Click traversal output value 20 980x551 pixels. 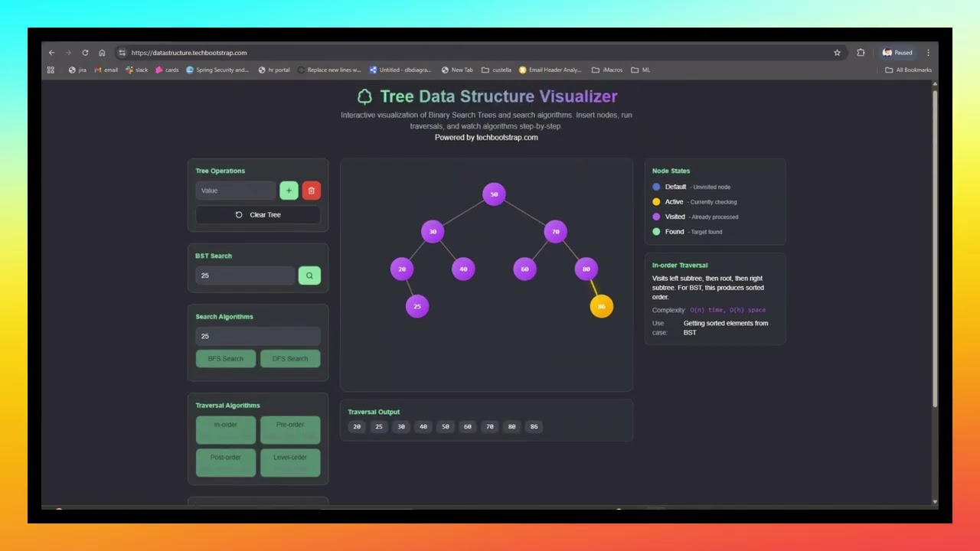point(357,427)
